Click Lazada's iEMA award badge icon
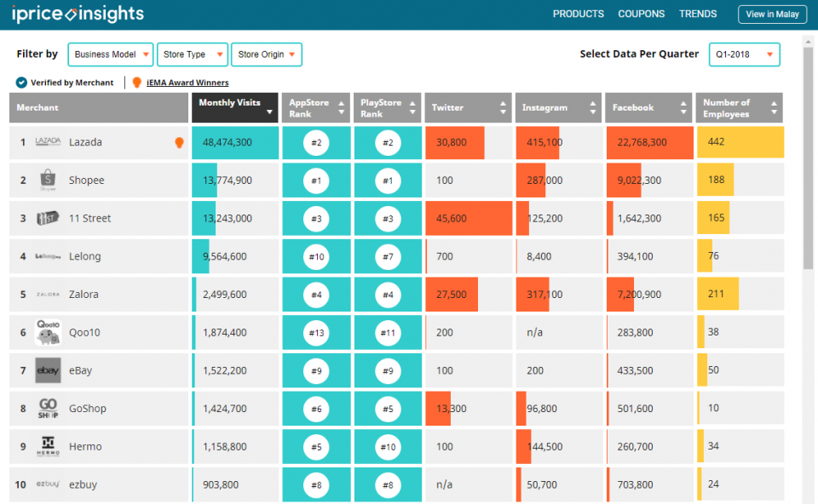Image resolution: width=818 pixels, height=504 pixels. tap(179, 142)
